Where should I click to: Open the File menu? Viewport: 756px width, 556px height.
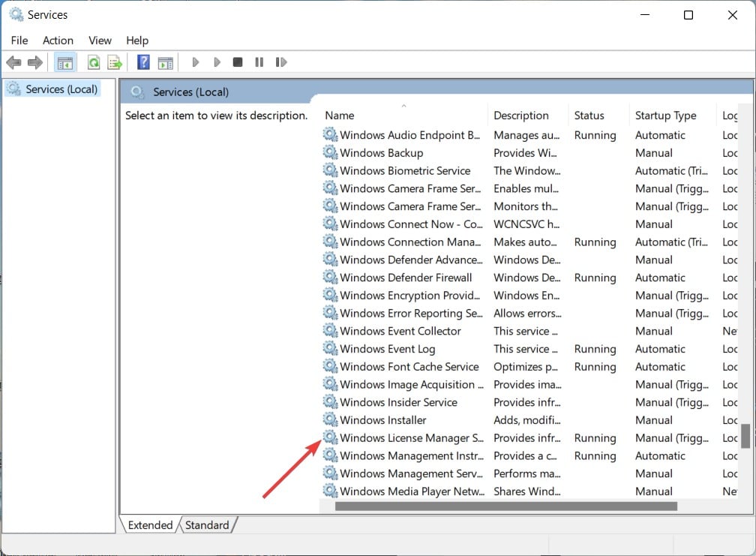click(x=19, y=41)
